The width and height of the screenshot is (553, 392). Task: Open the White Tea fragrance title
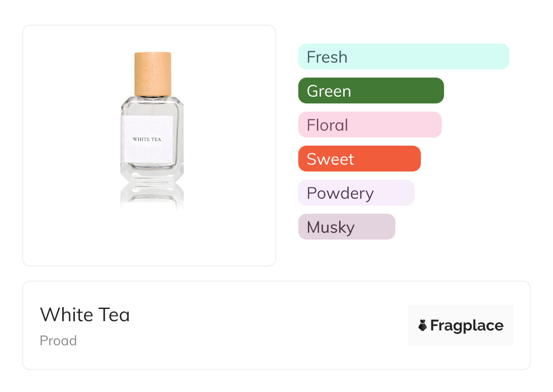(85, 315)
